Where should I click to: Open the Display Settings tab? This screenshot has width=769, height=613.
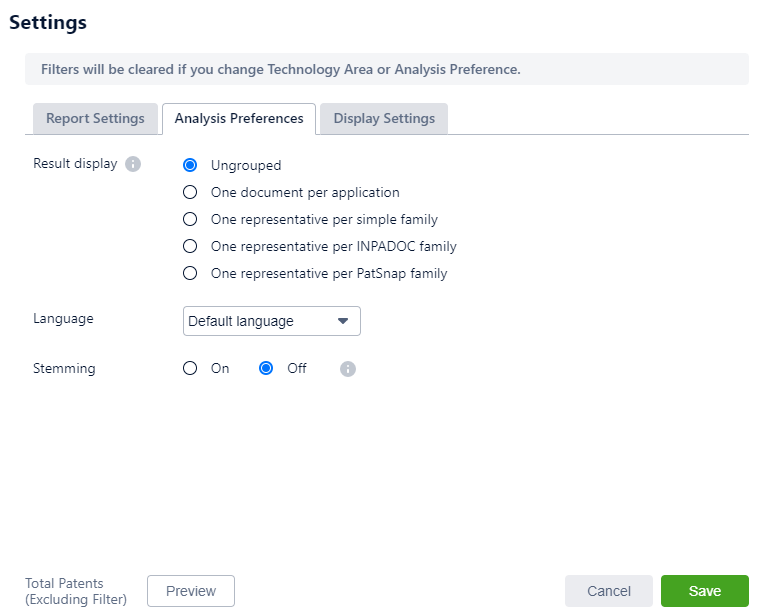(384, 118)
